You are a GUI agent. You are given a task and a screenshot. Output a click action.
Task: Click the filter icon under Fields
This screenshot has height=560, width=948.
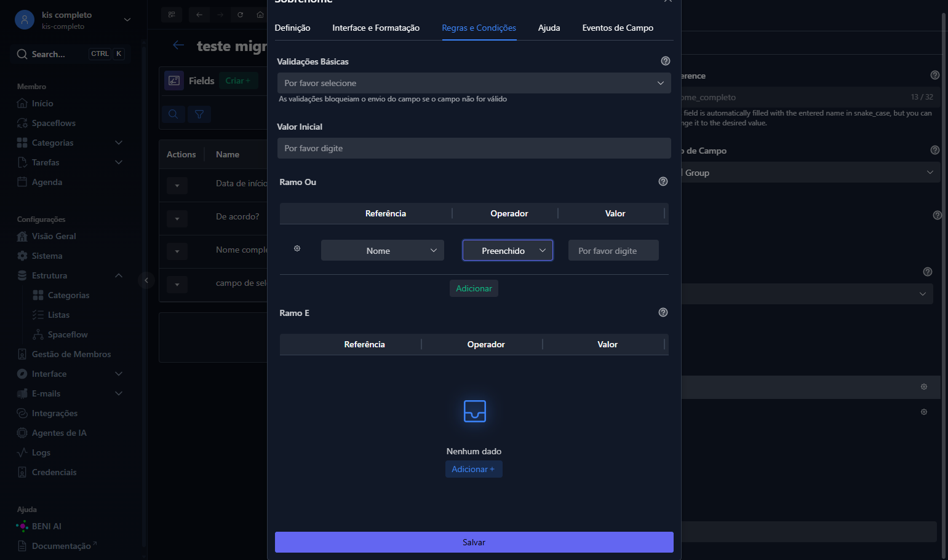coord(199,114)
